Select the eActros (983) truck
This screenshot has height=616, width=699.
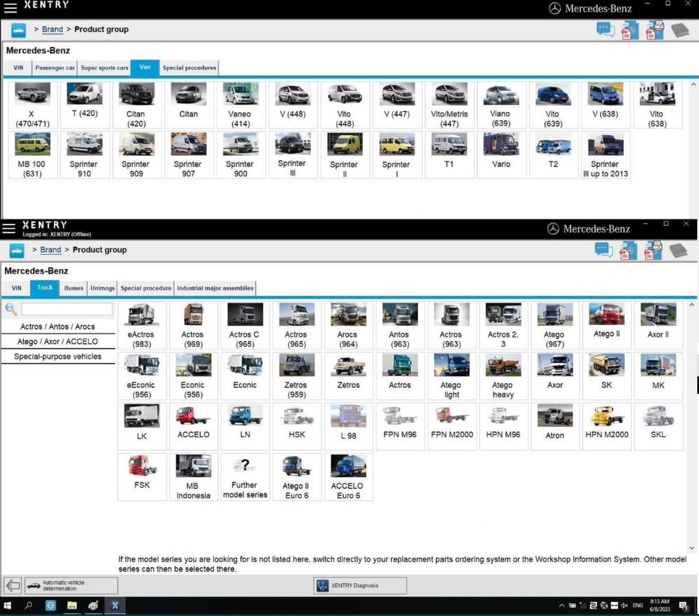[142, 326]
